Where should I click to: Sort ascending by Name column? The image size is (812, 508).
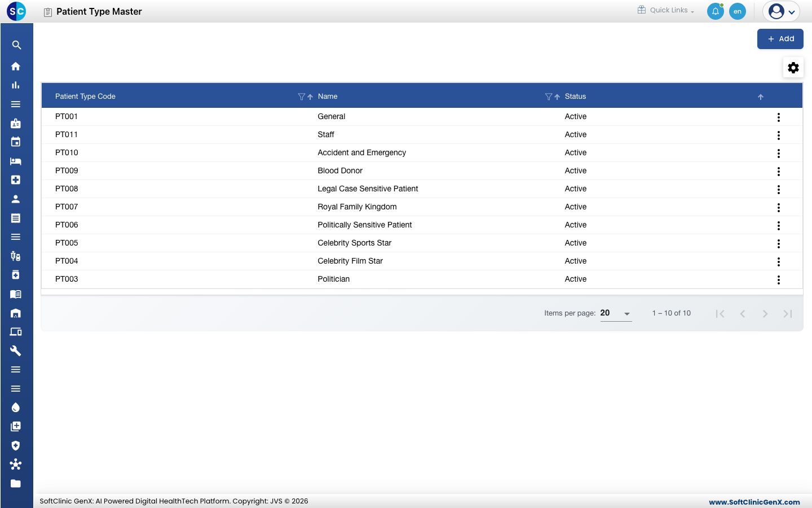(557, 97)
